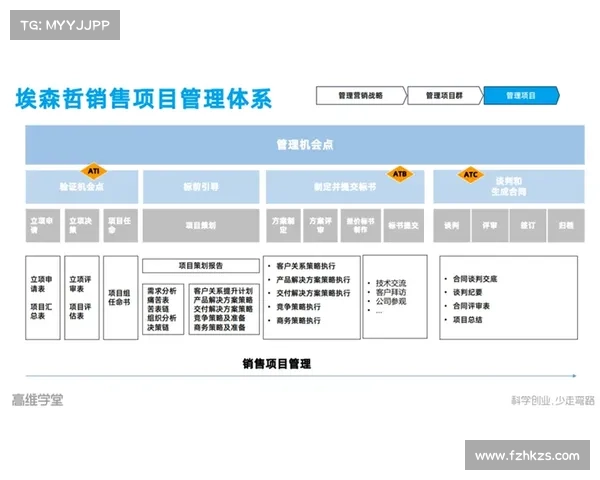Click the gray 项目策划 step box

(200, 227)
